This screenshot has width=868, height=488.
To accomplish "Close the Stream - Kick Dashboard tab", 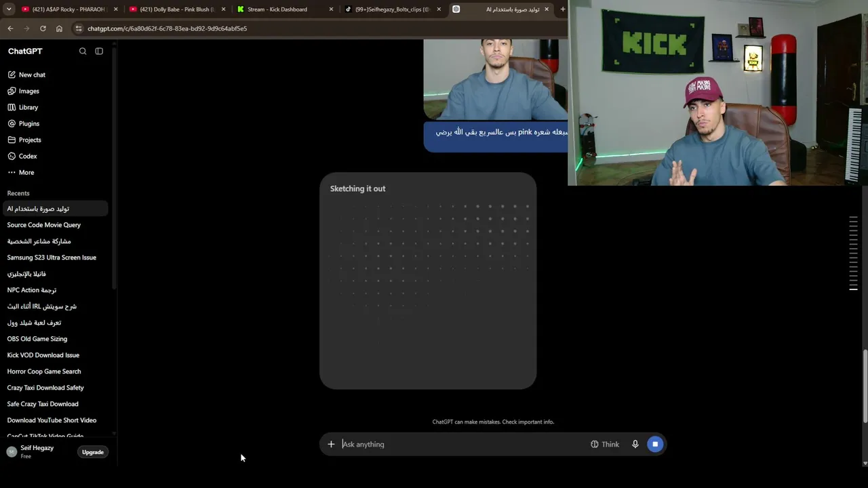I will 331,9.
